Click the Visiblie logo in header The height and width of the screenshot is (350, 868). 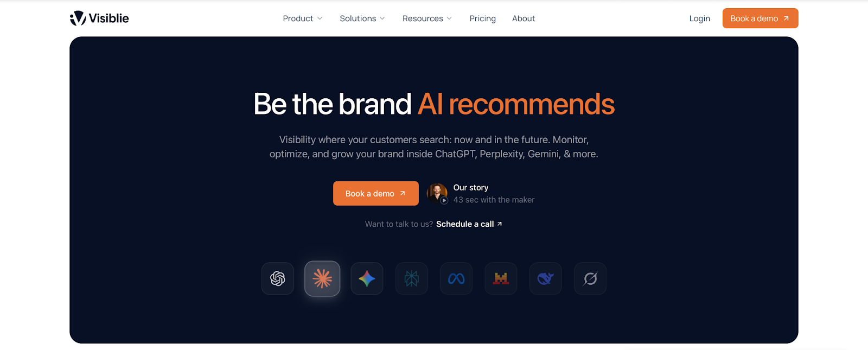tap(99, 18)
